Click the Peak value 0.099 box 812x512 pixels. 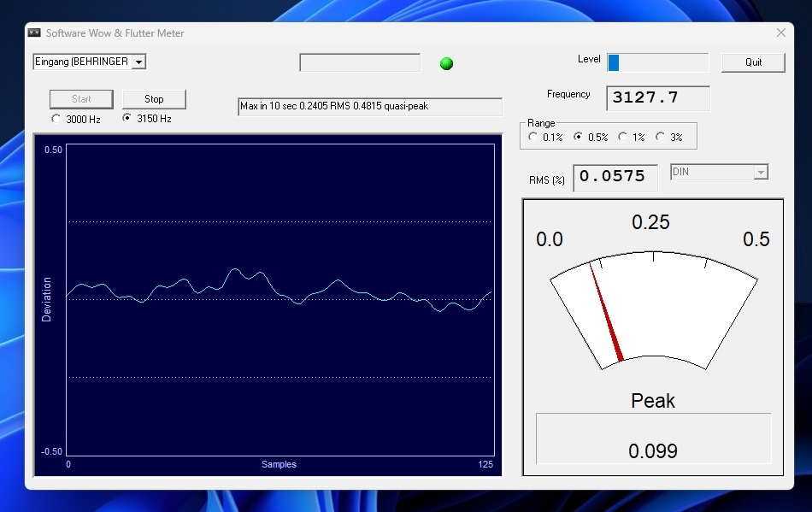point(653,438)
